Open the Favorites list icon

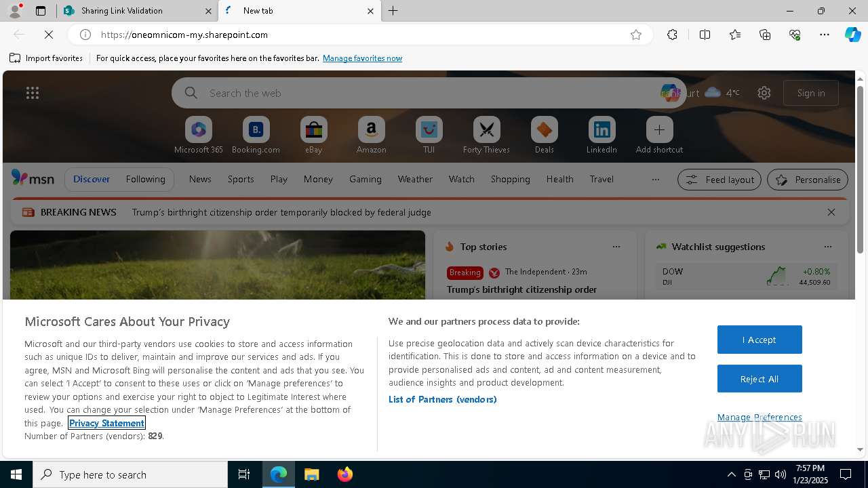(735, 35)
